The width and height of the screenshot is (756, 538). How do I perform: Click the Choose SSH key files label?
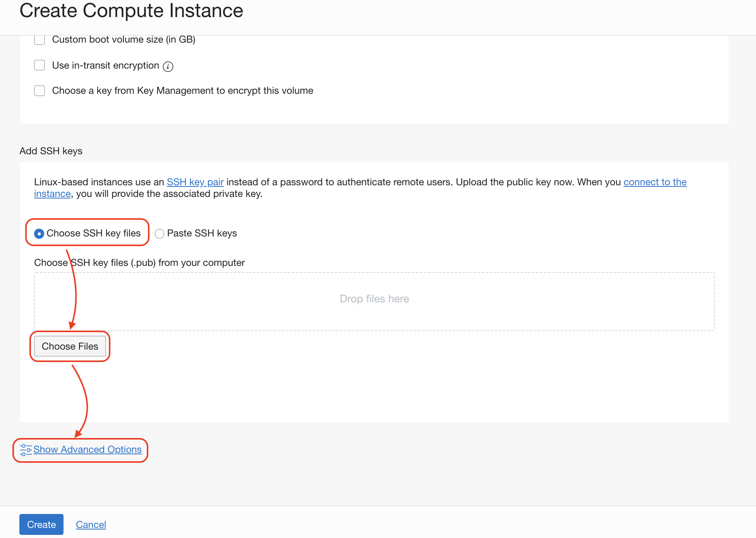(x=93, y=233)
